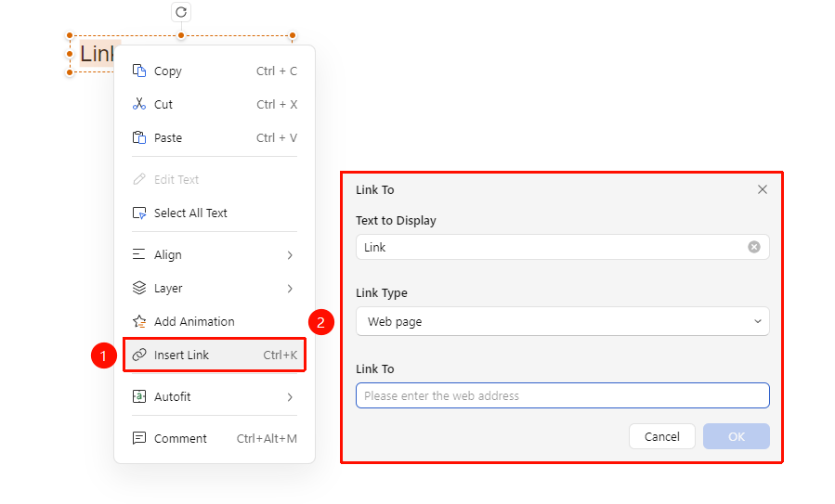Click the Cancel button
Screen dimensions: 835x504
point(662,436)
